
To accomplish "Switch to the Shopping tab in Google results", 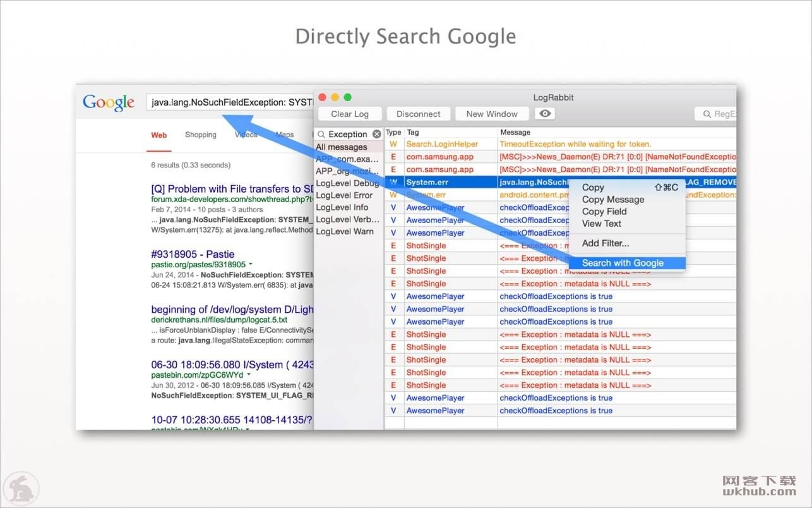I will 201,135.
